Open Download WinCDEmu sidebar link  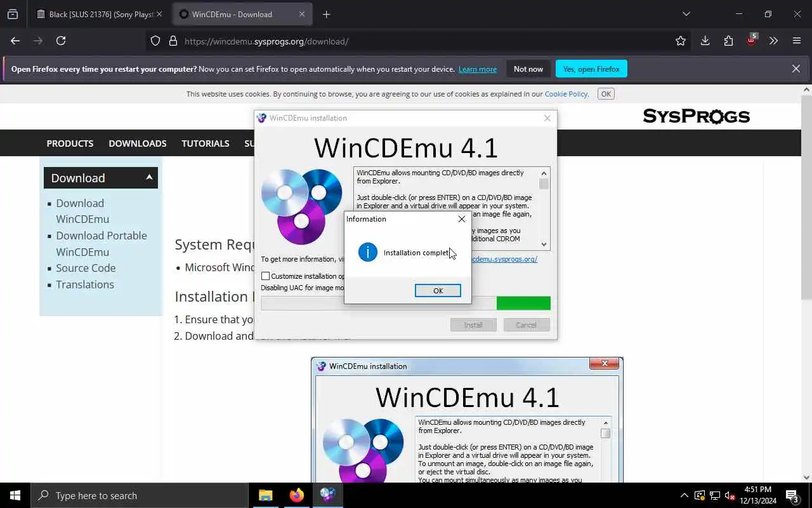click(82, 211)
